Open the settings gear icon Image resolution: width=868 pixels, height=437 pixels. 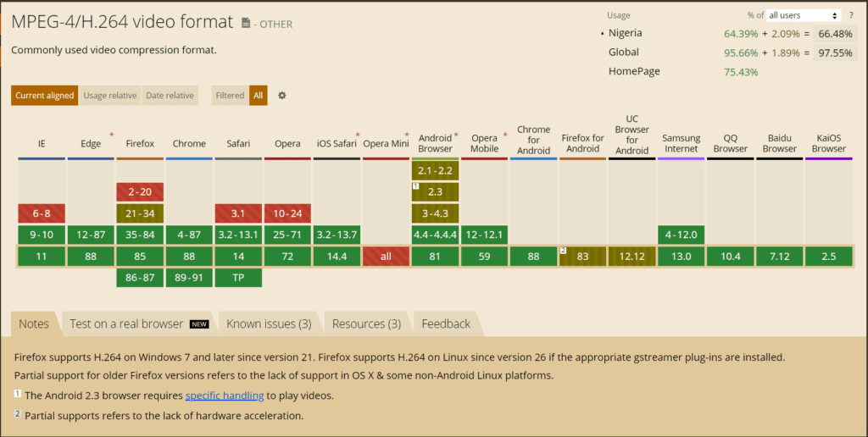click(281, 95)
